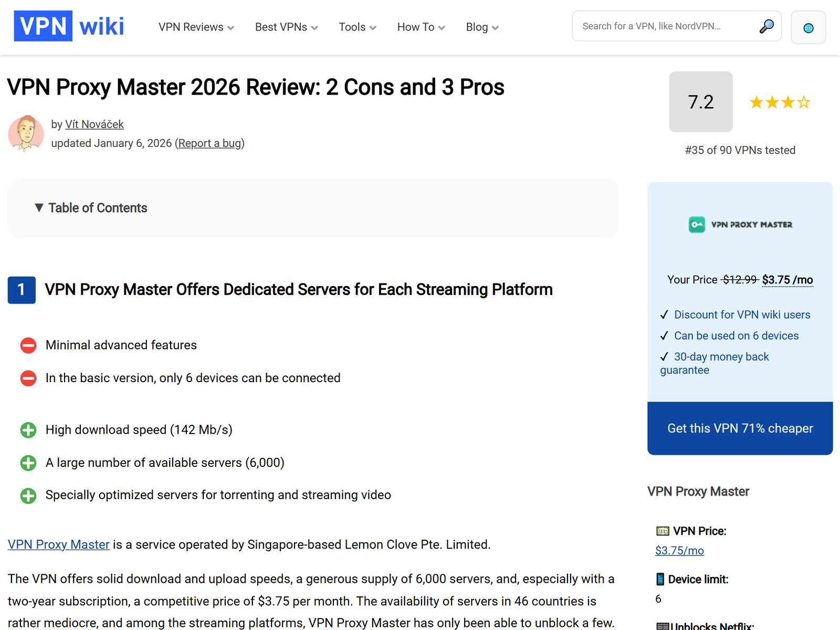Click the numbered 1 section badge
This screenshot has width=840, height=630.
tap(22, 290)
